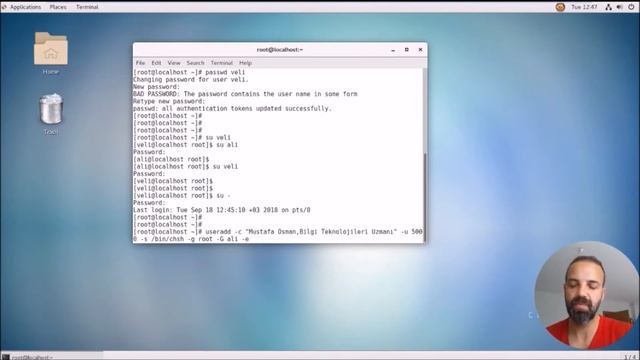
Task: Click 'all authentication tokens updated successfully' line
Action: pos(232,109)
